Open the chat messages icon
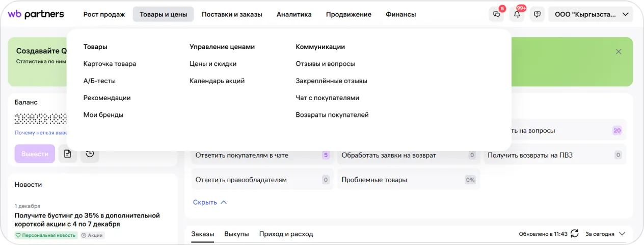The width and height of the screenshot is (644, 245). (496, 14)
